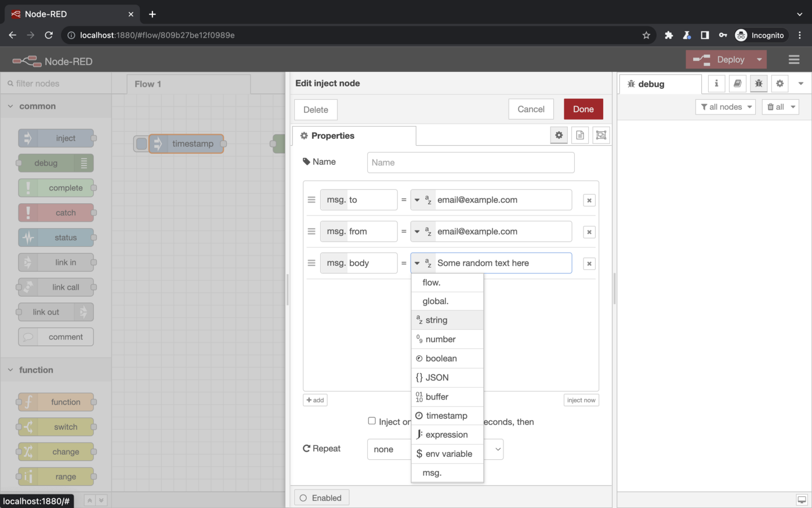The width and height of the screenshot is (812, 508).
Task: Open the Deploy options dropdown arrow
Action: coord(759,60)
